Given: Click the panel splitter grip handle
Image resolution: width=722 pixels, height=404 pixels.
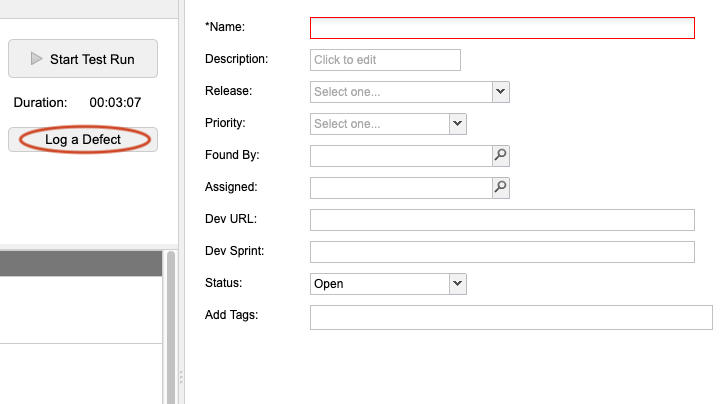Looking at the screenshot, I should point(181,377).
